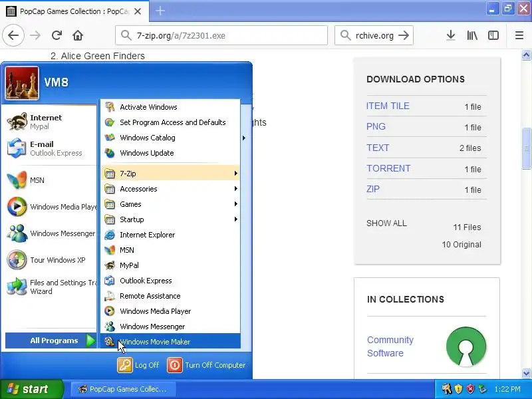This screenshot has height=399, width=532.
Task: Switch to PopCap Games Collec taskbar item
Action: 124,389
